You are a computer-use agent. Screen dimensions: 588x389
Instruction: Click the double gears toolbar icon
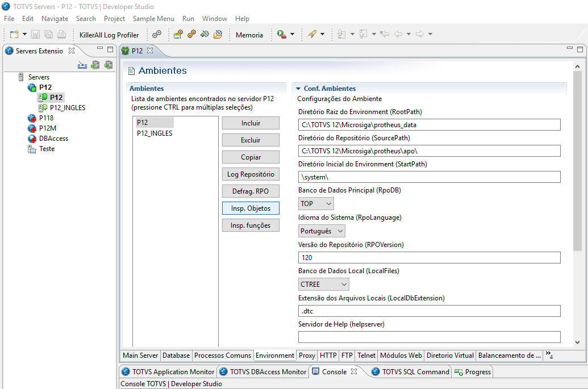pos(157,35)
